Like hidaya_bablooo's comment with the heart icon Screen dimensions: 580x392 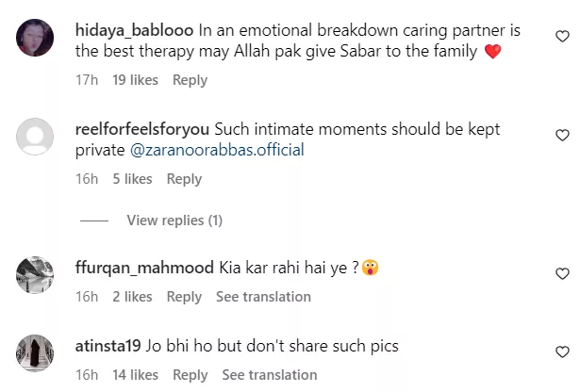tap(563, 37)
